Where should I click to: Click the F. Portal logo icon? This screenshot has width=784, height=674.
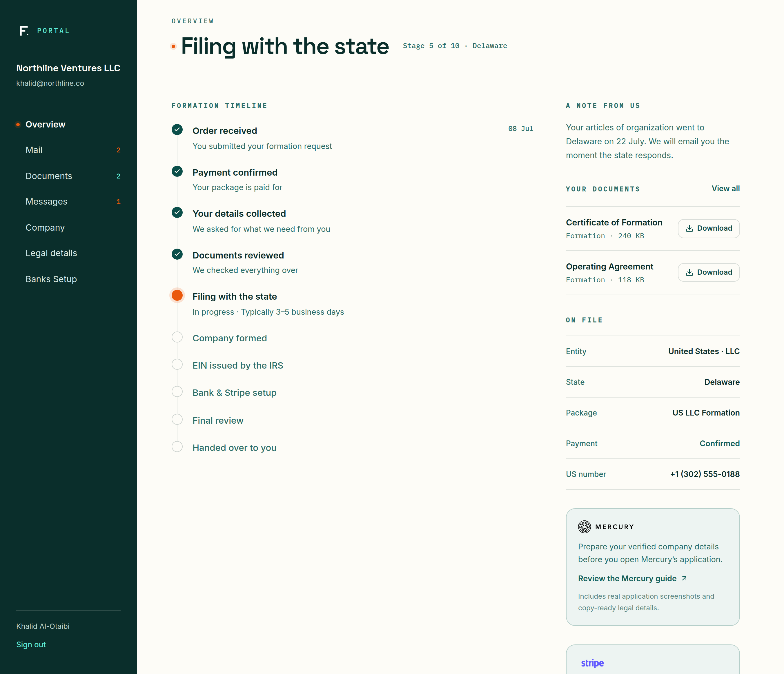coord(24,31)
